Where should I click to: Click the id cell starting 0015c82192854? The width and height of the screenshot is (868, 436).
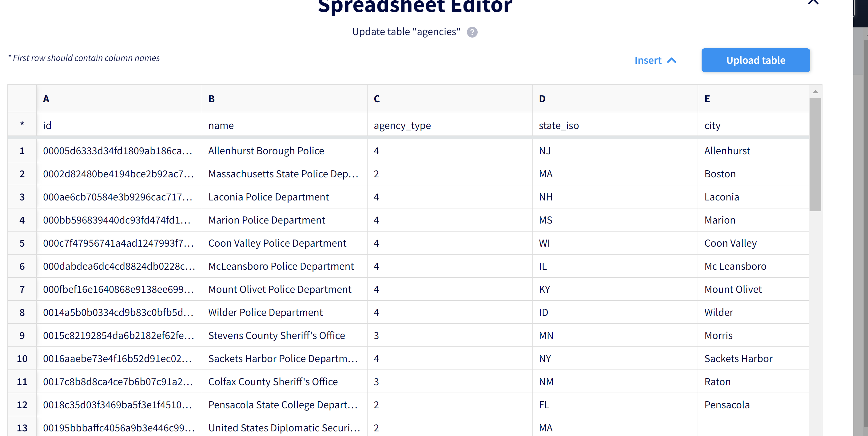pos(119,336)
